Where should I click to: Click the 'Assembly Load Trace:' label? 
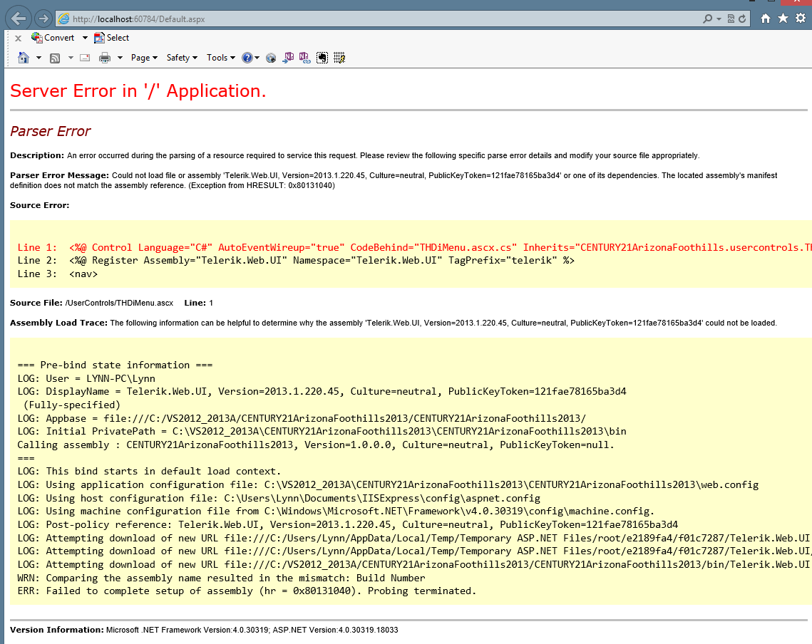point(58,323)
